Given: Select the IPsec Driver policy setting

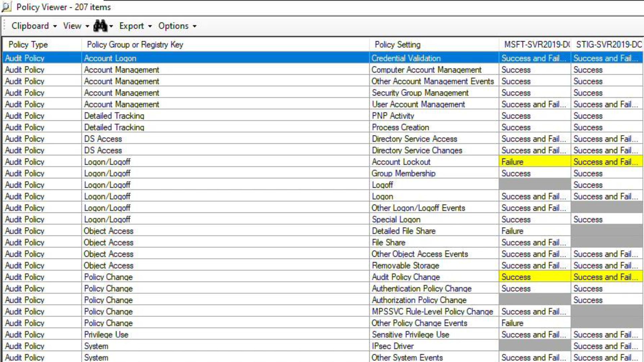Looking at the screenshot, I should (x=392, y=346).
